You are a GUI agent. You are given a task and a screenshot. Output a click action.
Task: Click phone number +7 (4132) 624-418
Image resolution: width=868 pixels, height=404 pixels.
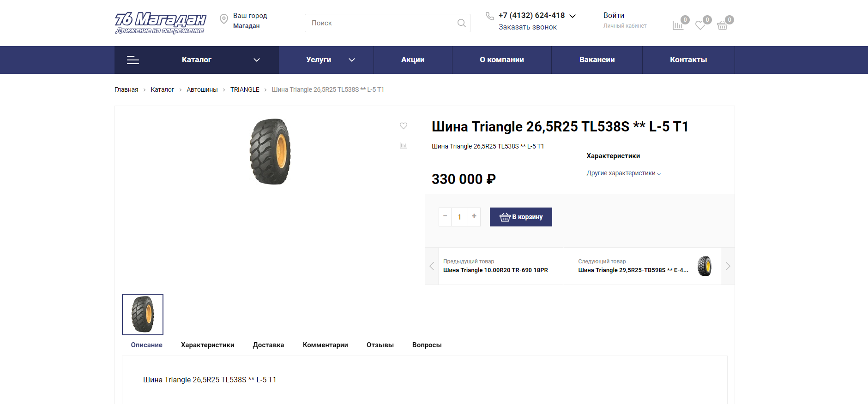click(x=532, y=16)
